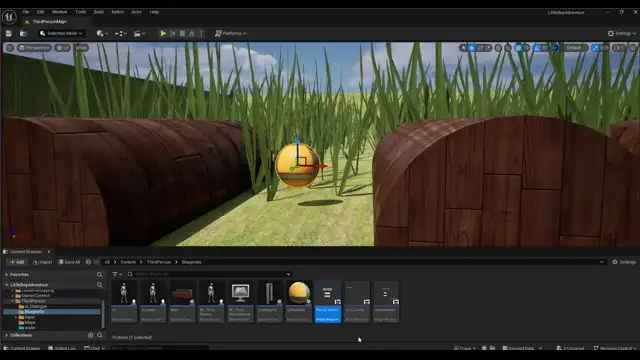Open the Cinematics toolbar dropdown
The height and width of the screenshot is (360, 640).
(140, 33)
